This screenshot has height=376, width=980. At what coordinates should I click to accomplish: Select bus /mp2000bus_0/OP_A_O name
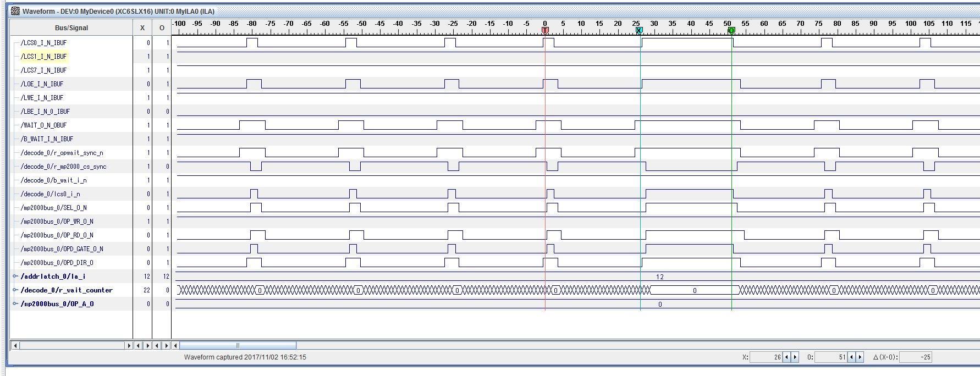coord(57,303)
